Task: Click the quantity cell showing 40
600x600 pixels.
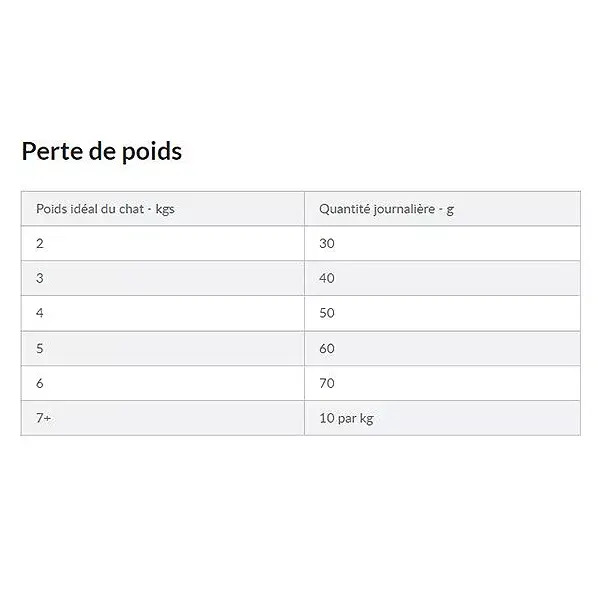Action: pos(443,278)
